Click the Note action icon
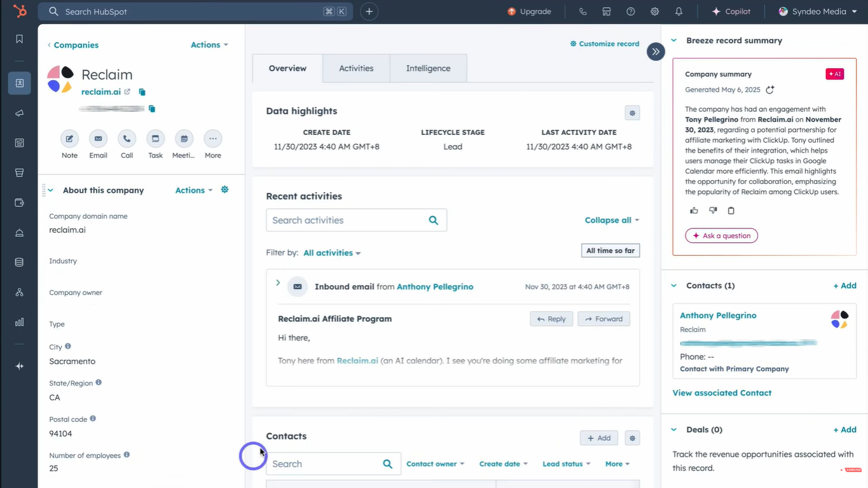Screen dimensions: 868x488 69,139
